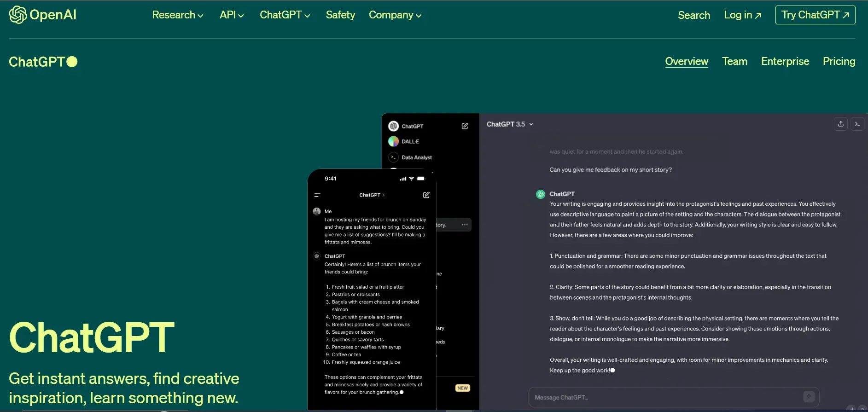Click the three-dots options icon in the sidebar
The height and width of the screenshot is (412, 868).
point(465,225)
